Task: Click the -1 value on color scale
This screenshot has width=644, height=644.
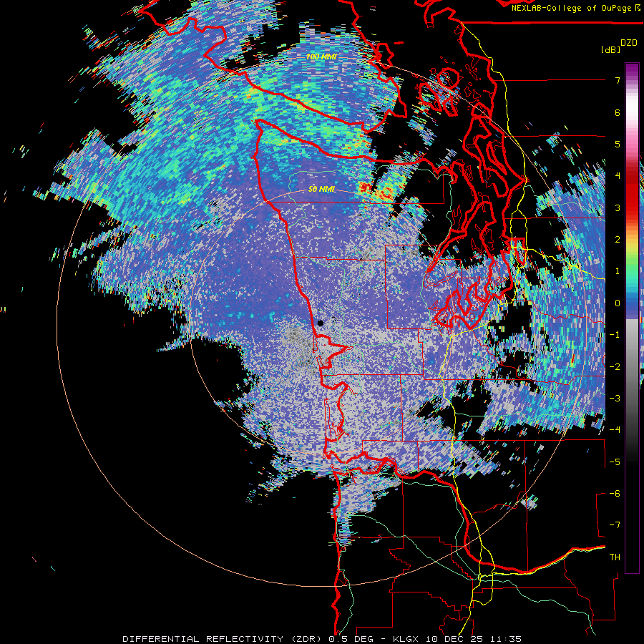Action: [615, 335]
